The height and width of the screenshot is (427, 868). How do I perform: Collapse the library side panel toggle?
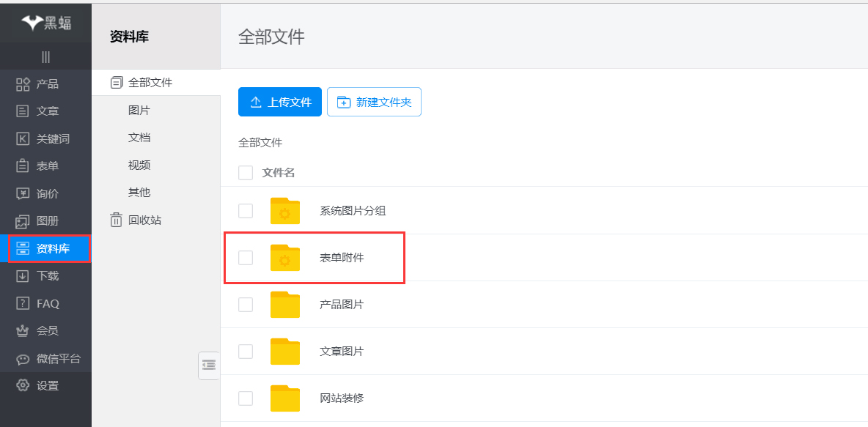coord(209,365)
